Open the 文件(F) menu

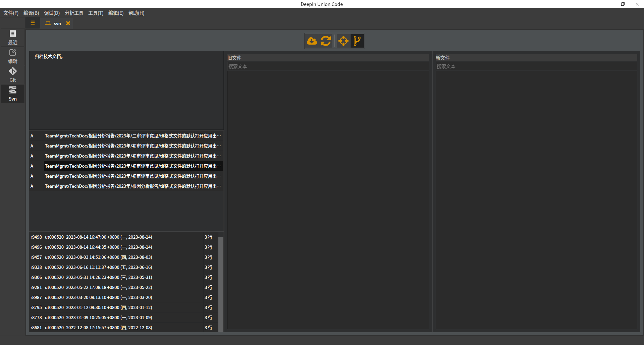11,13
